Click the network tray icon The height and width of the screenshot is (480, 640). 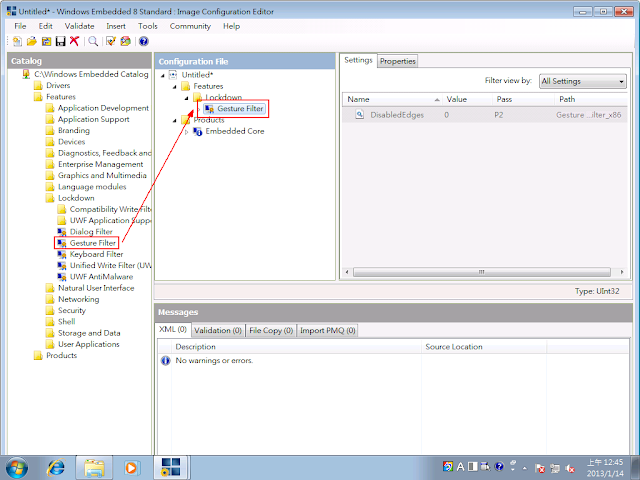[x=555, y=468]
